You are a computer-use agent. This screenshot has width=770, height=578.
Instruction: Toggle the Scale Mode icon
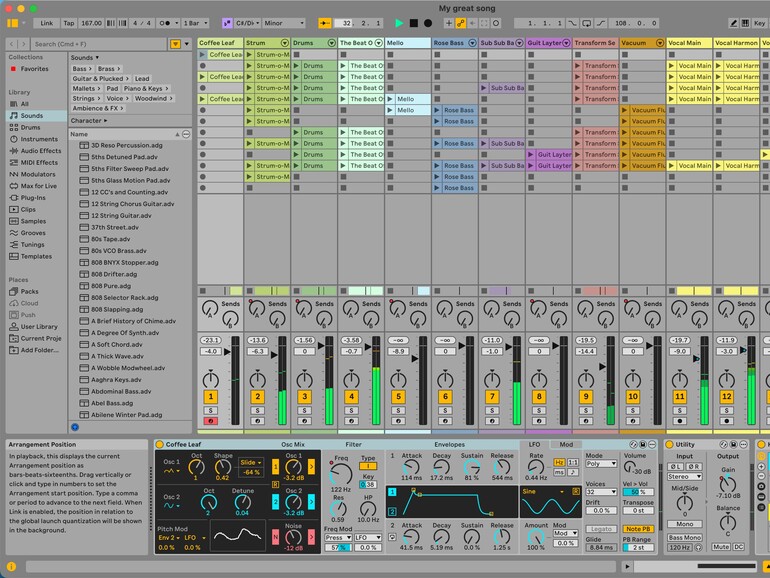[x=227, y=23]
